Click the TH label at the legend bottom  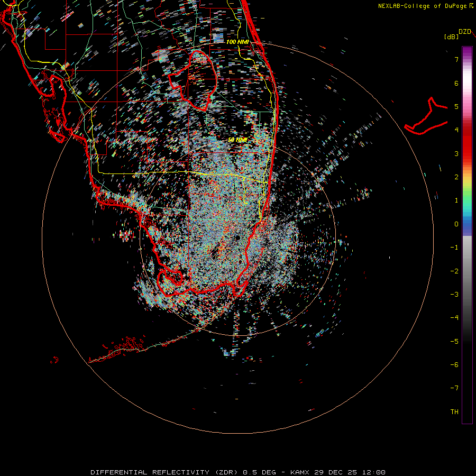tap(454, 411)
